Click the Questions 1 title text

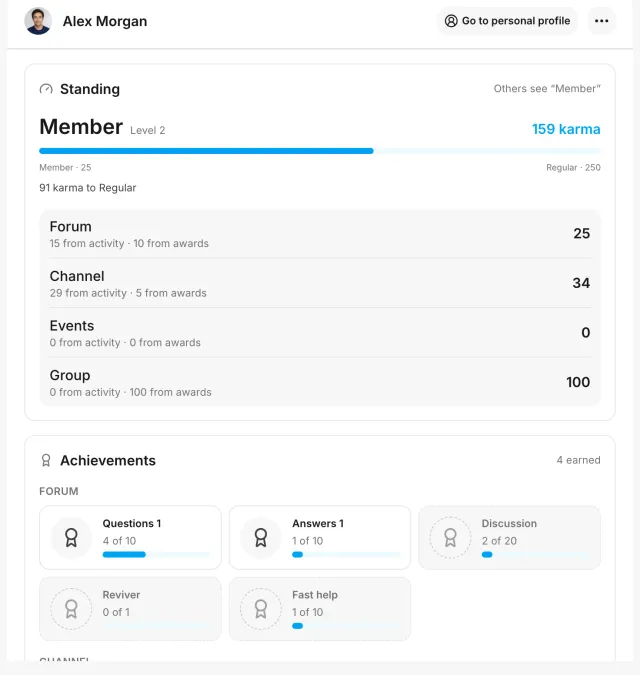coord(132,523)
